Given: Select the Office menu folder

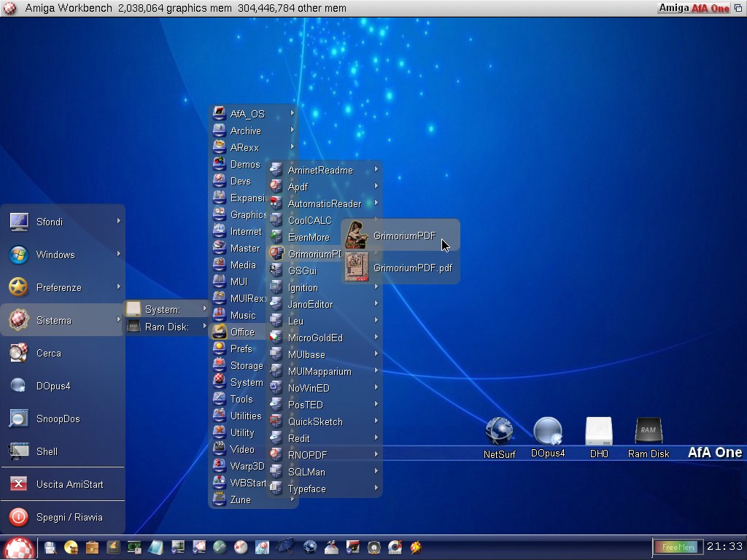Looking at the screenshot, I should tap(242, 332).
